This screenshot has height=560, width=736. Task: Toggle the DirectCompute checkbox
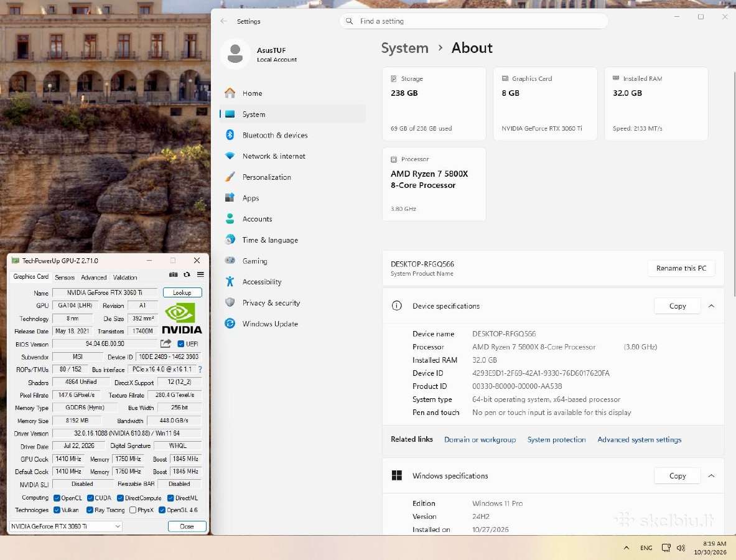pyautogui.click(x=120, y=498)
